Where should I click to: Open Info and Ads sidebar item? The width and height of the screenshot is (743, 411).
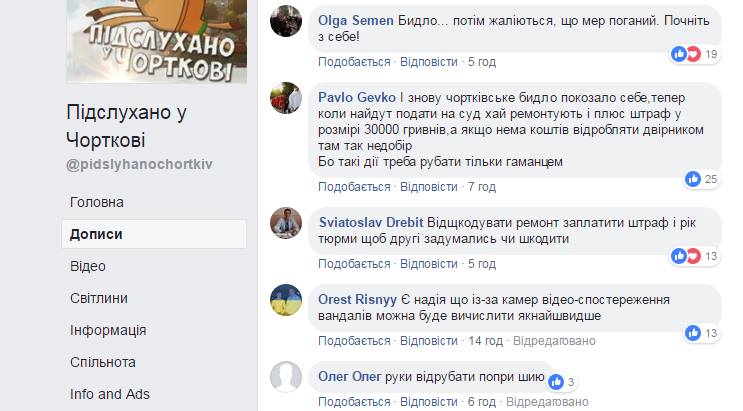[109, 394]
